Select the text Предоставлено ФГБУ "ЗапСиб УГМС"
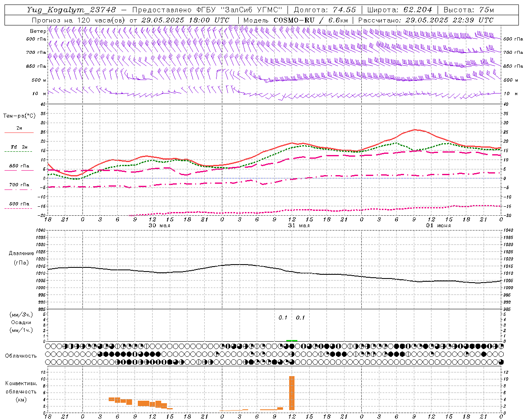This screenshot has height=420, width=525. click(207, 10)
